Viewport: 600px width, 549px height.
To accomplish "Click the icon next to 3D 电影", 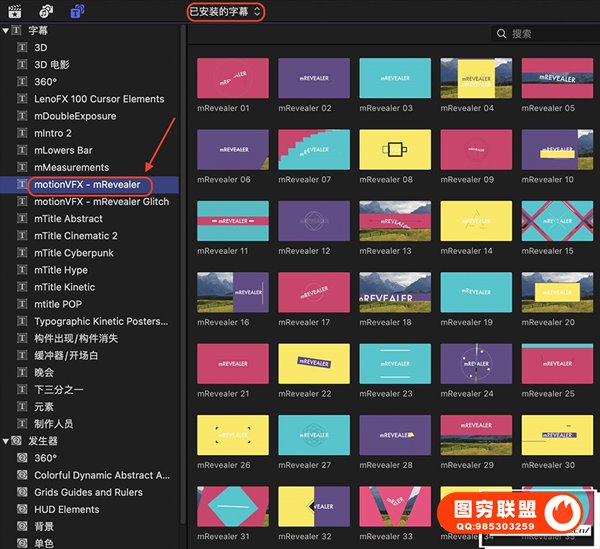I will click(x=22, y=64).
